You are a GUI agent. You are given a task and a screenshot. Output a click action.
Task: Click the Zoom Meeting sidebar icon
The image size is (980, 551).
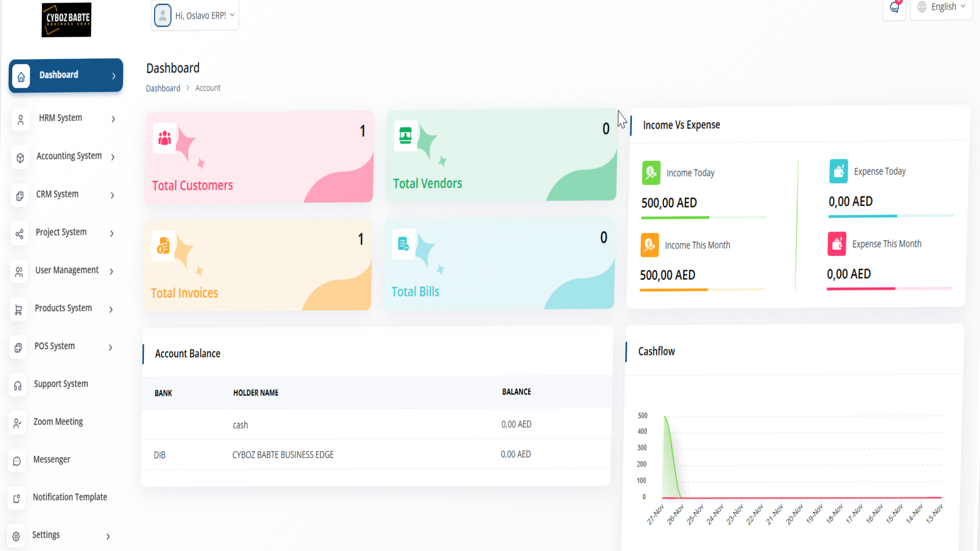17,423
